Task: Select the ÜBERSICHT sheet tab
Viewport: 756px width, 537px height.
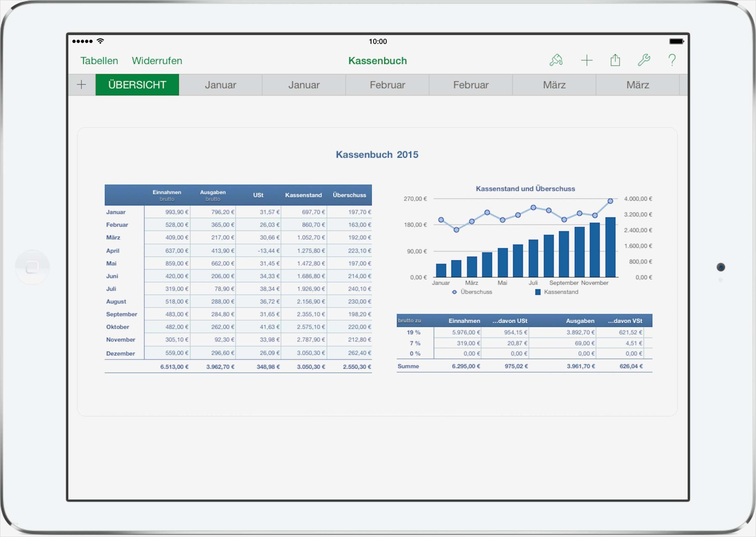Action: click(137, 85)
